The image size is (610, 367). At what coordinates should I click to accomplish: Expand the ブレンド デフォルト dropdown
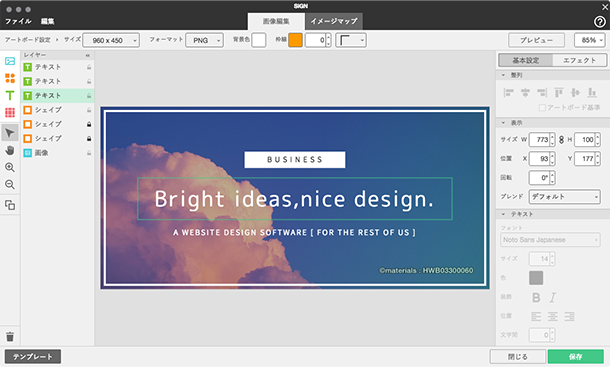pos(564,197)
